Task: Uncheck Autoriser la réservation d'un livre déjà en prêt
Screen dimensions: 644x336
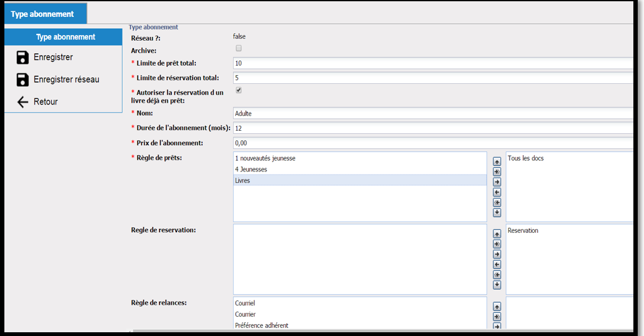Action: (x=239, y=91)
